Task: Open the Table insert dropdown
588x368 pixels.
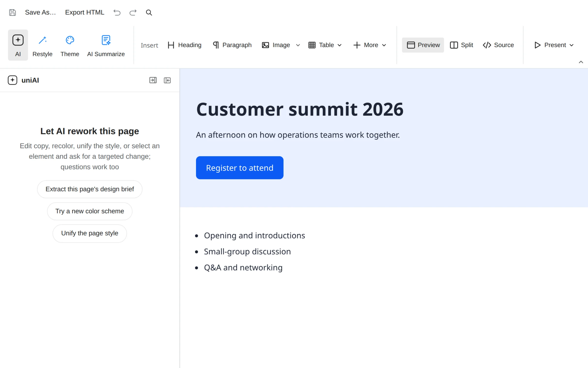Action: point(325,45)
